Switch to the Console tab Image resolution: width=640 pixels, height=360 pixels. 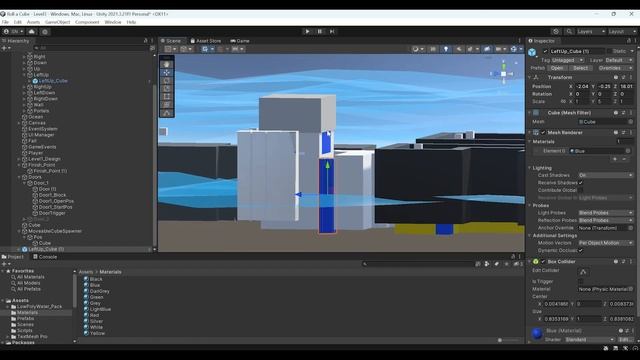(x=45, y=257)
